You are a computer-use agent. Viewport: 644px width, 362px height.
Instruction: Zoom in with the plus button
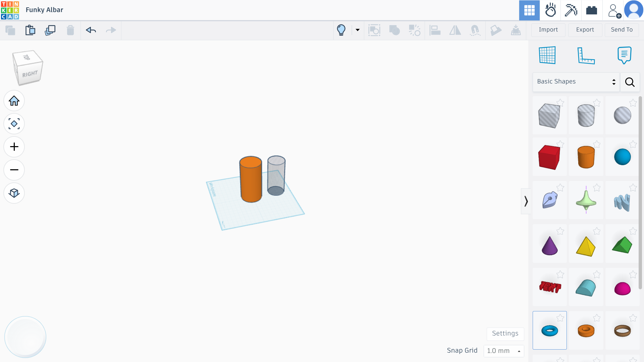point(14,147)
